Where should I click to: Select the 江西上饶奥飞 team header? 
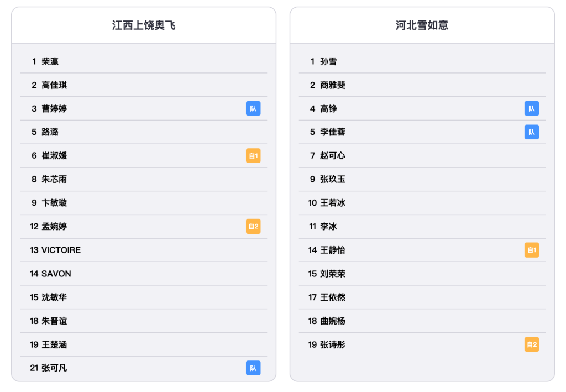tap(144, 25)
